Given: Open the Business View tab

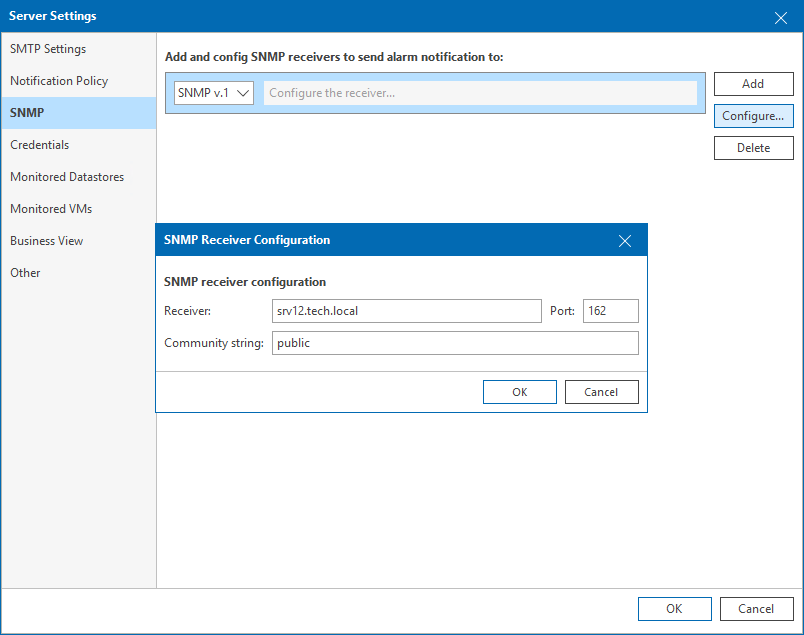Looking at the screenshot, I should [x=47, y=241].
